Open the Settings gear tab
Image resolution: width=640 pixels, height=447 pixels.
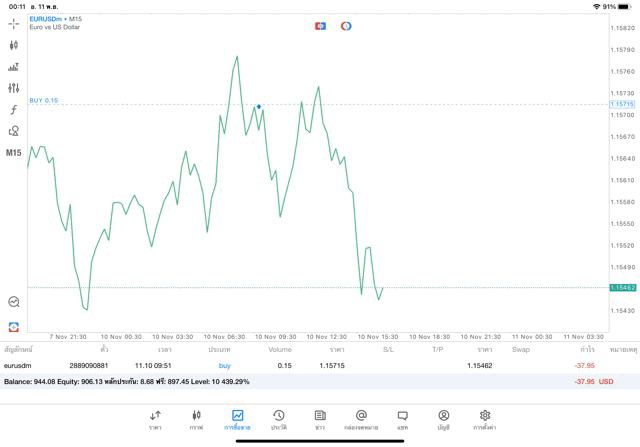pyautogui.click(x=485, y=419)
